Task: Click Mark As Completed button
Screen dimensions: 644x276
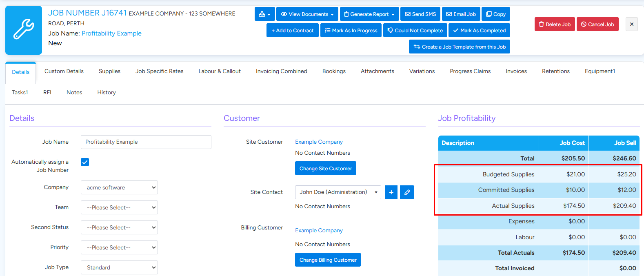Action: 479,30
